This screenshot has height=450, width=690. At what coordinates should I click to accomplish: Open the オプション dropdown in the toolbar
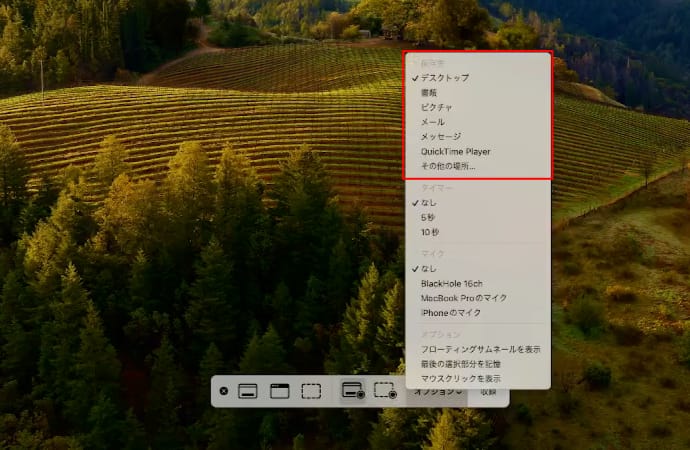(436, 392)
